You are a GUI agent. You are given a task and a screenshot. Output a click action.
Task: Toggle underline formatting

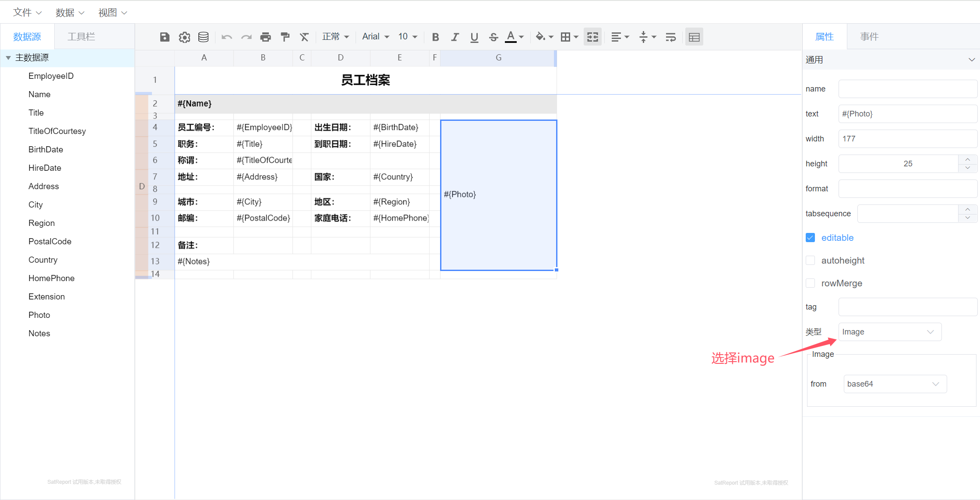coord(474,37)
